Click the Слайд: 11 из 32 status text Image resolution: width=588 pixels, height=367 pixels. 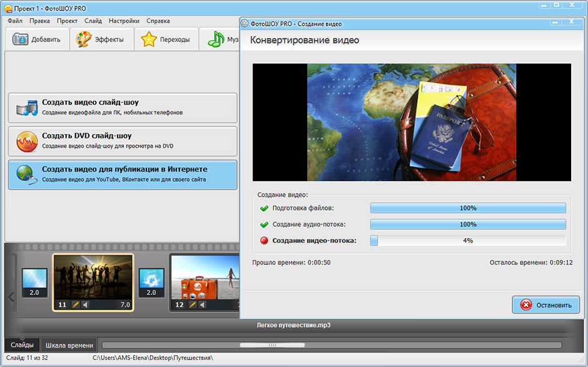click(x=27, y=358)
